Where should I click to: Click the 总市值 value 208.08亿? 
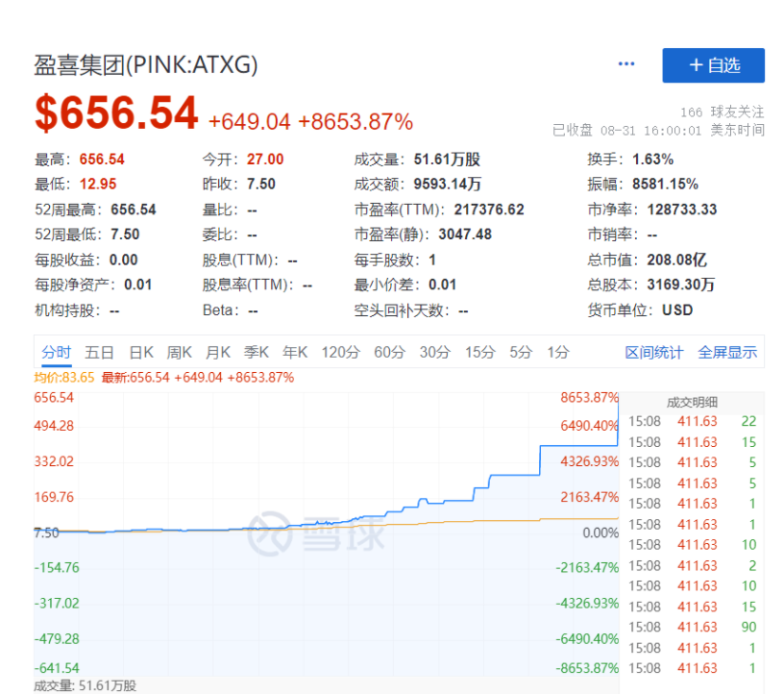(677, 260)
